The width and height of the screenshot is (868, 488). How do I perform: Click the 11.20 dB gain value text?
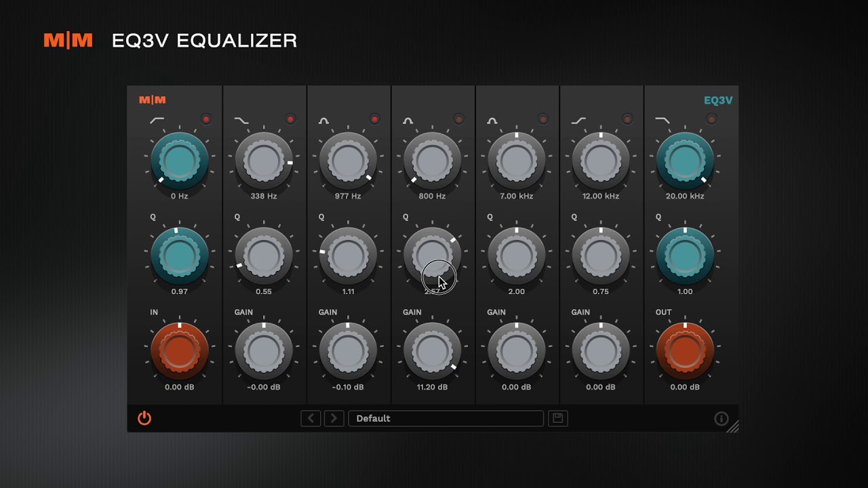pos(432,387)
